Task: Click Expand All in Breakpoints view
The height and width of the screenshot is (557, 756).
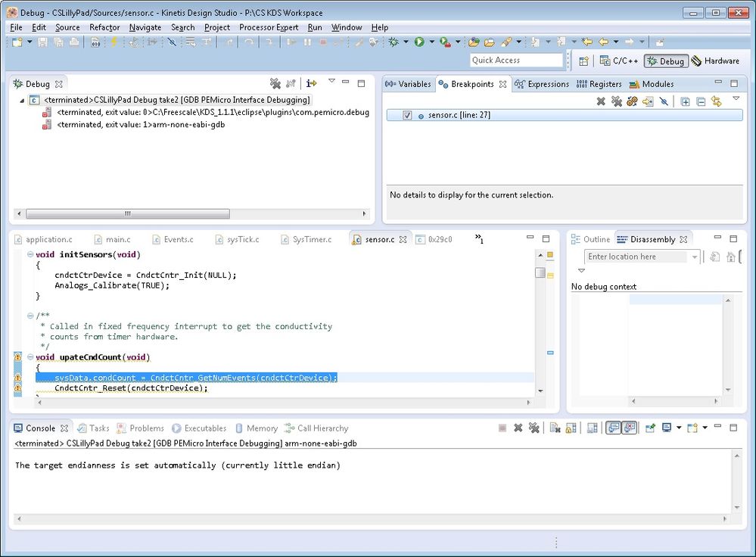Action: [685, 101]
